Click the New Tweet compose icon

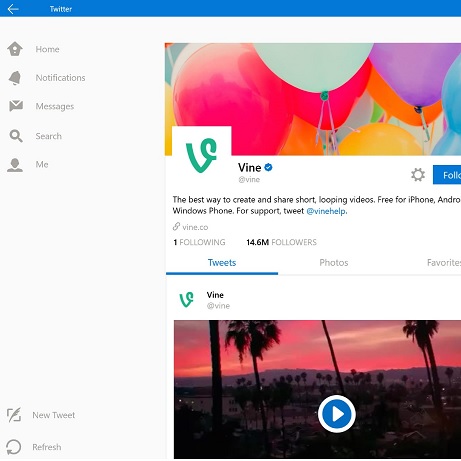[14, 415]
